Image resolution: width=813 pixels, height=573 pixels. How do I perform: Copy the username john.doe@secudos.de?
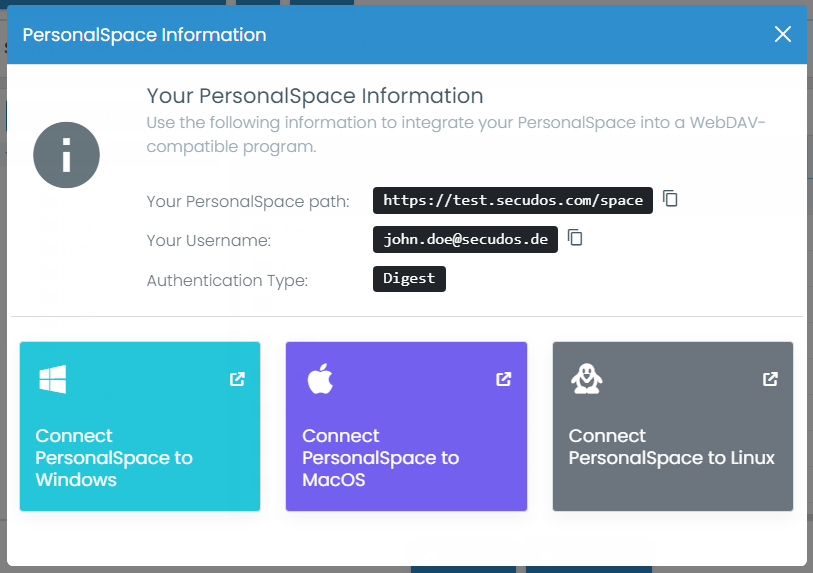575,237
